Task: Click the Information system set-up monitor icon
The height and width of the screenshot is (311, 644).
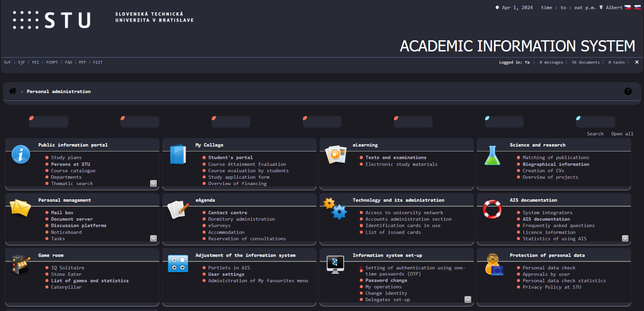Action: click(x=335, y=264)
